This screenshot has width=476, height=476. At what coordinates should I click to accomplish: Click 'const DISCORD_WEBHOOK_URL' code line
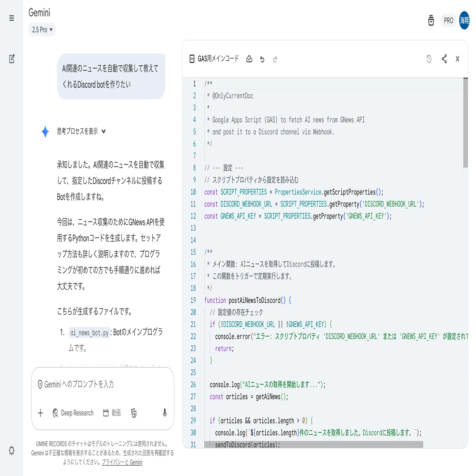[314, 204]
